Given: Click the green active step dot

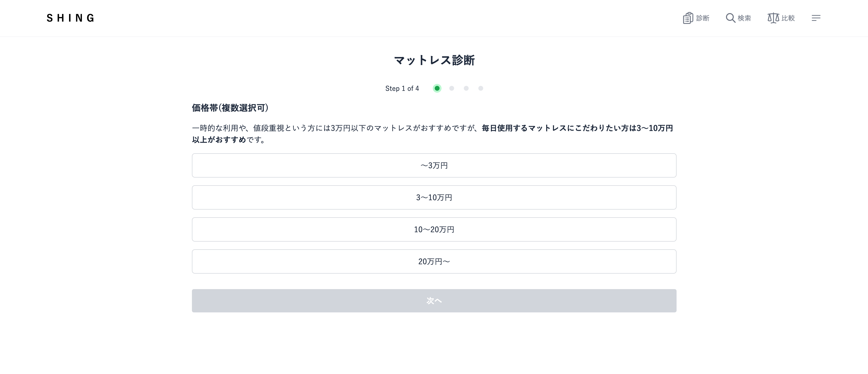Looking at the screenshot, I should point(437,88).
